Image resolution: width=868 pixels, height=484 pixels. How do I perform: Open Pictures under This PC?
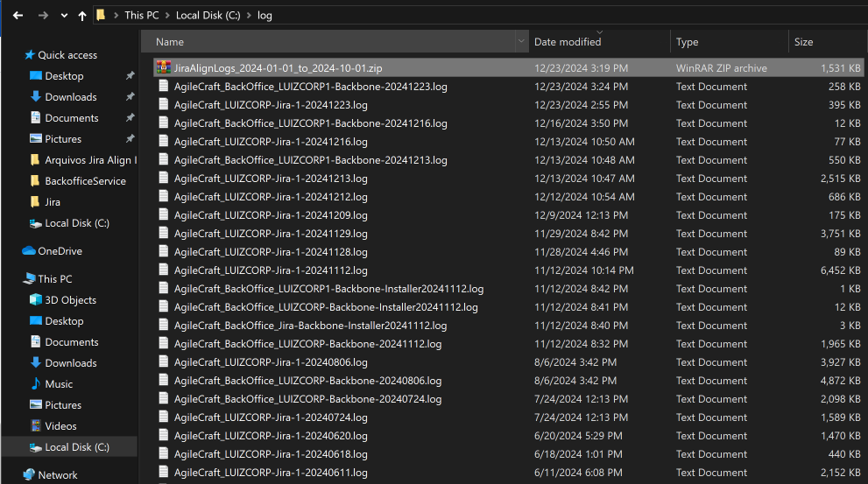point(63,405)
